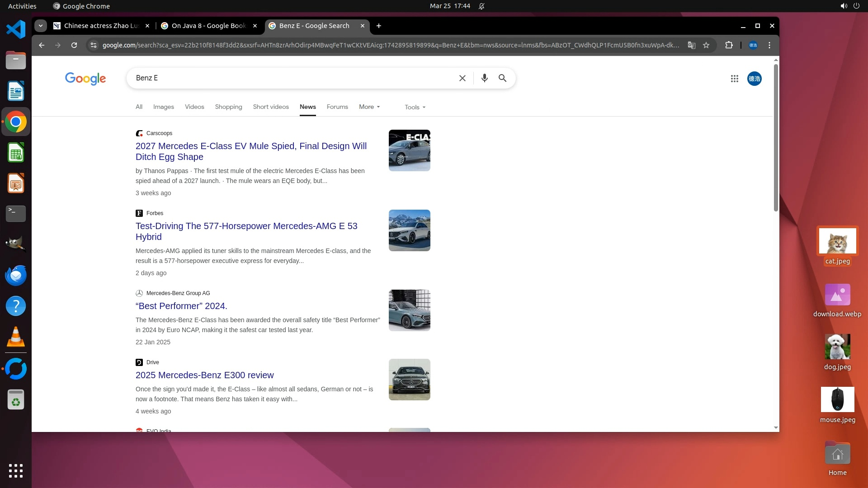Open the tab search dropdown arrow
This screenshot has width=868, height=488.
point(41,26)
